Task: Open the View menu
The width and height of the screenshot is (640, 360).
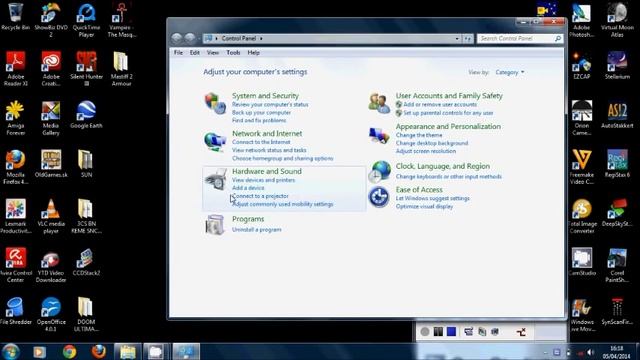Action: [x=213, y=53]
